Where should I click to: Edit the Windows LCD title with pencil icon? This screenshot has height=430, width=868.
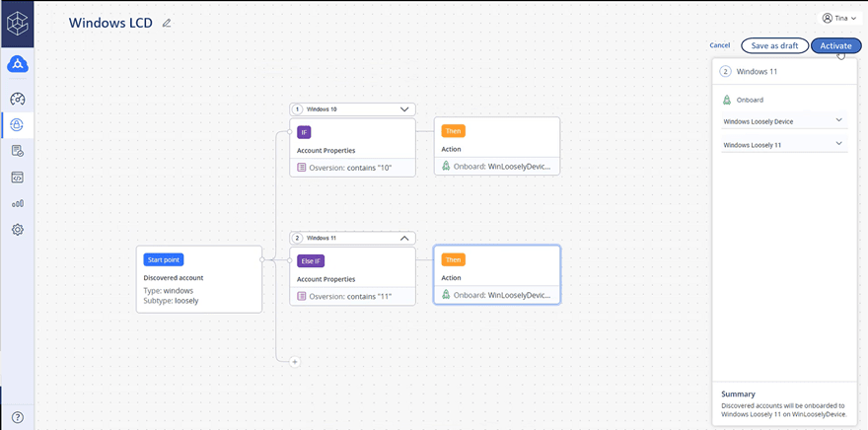click(167, 24)
